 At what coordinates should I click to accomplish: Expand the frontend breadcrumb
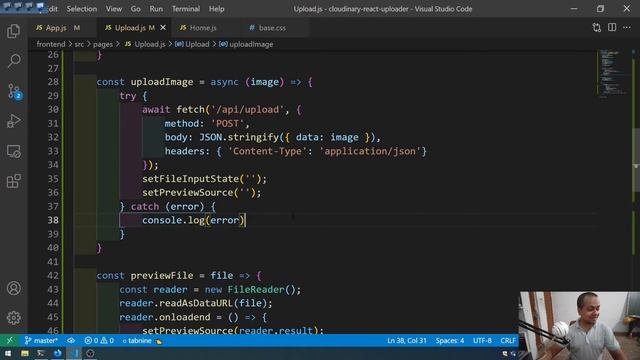(x=51, y=44)
